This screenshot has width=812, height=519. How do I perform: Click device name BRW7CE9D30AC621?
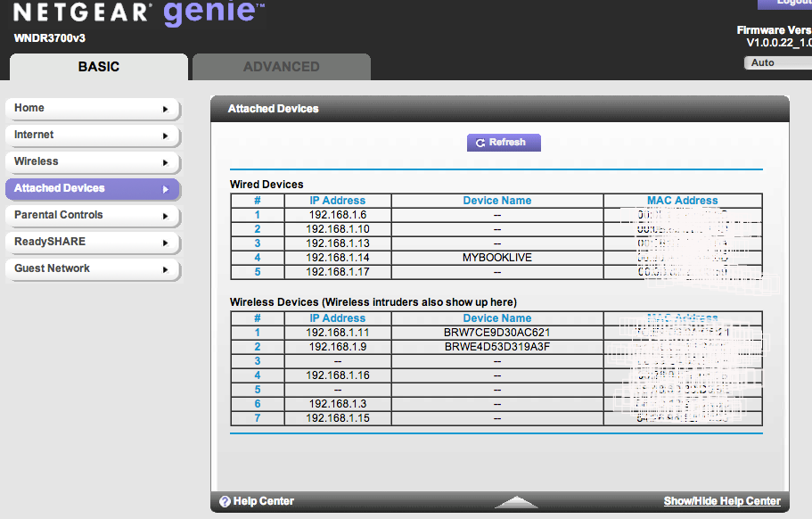[497, 333]
